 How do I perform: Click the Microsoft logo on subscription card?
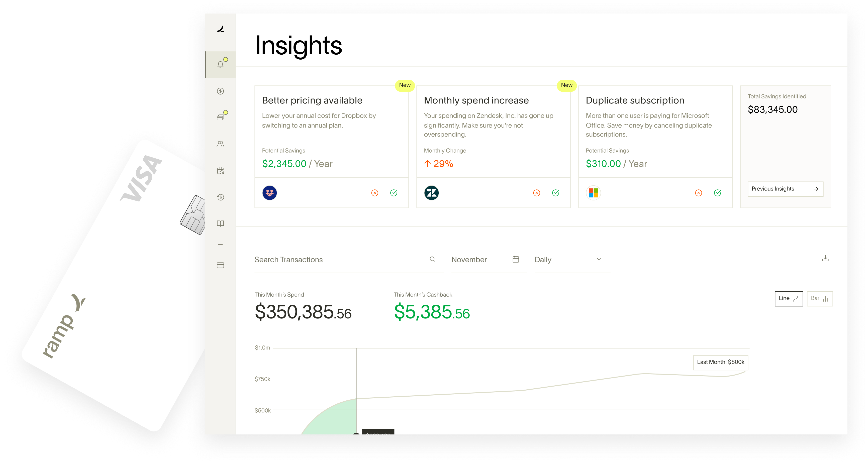(x=593, y=193)
